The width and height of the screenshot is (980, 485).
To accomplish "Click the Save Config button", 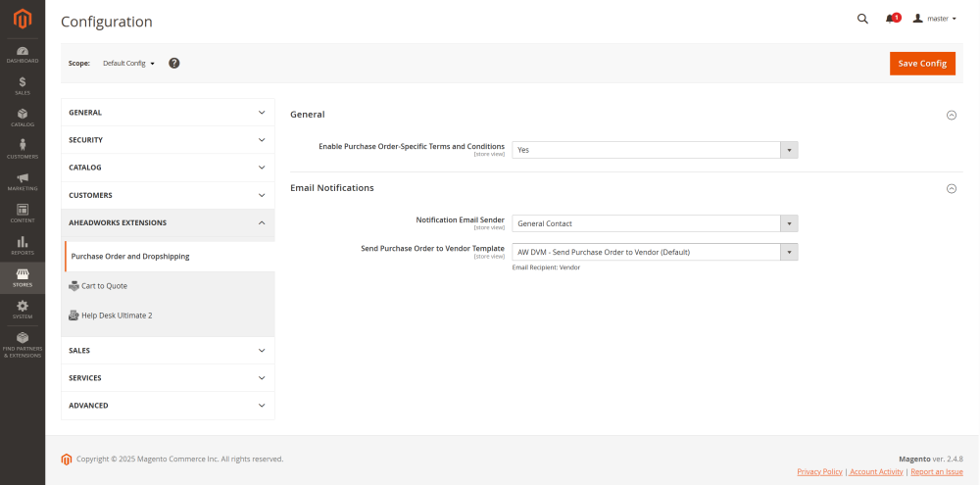I will coord(922,63).
